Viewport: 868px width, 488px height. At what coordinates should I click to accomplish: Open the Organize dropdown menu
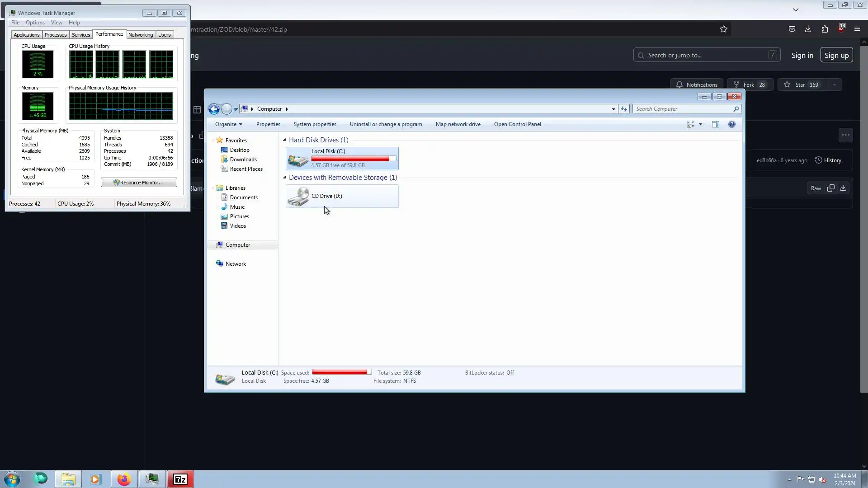click(228, 124)
